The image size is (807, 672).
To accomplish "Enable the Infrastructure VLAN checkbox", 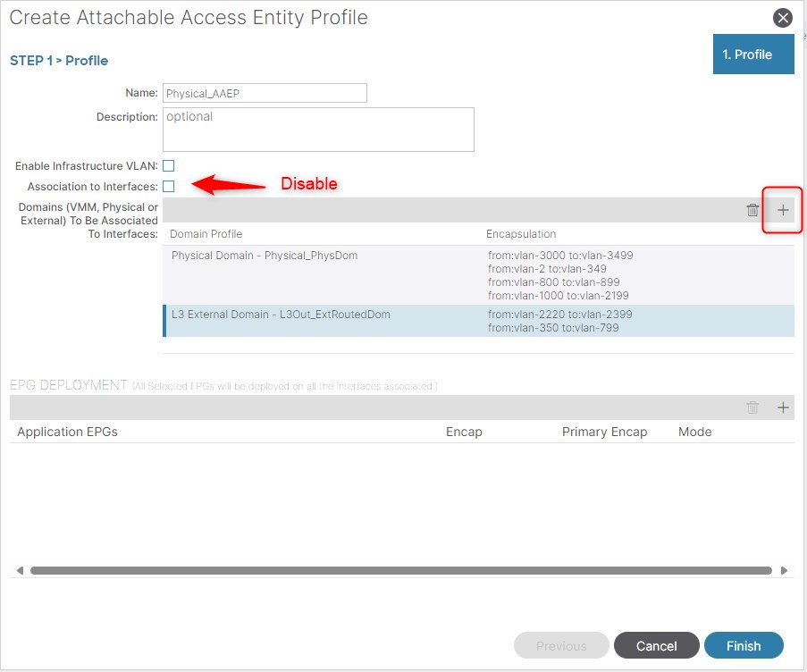I will click(168, 165).
